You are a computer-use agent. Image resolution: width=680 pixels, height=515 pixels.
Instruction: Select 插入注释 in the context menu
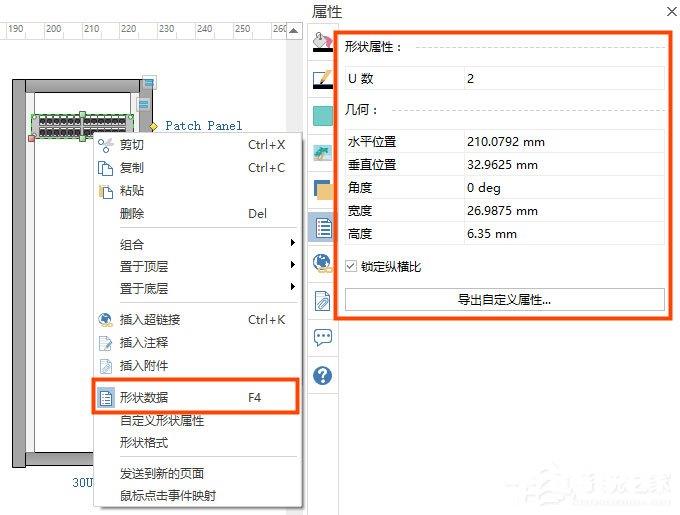[197, 343]
